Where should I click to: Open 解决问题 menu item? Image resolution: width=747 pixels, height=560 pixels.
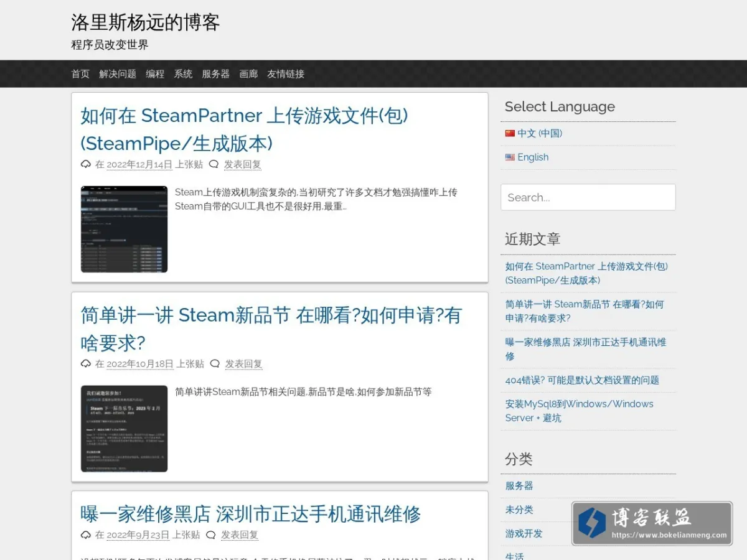[x=118, y=73]
